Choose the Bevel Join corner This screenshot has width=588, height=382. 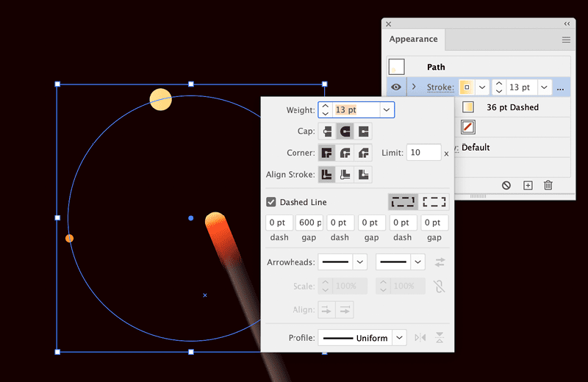(x=363, y=153)
